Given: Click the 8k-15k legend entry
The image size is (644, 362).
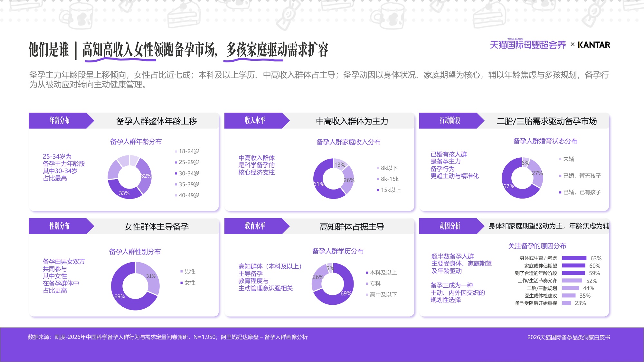Looking at the screenshot, I should (387, 179).
